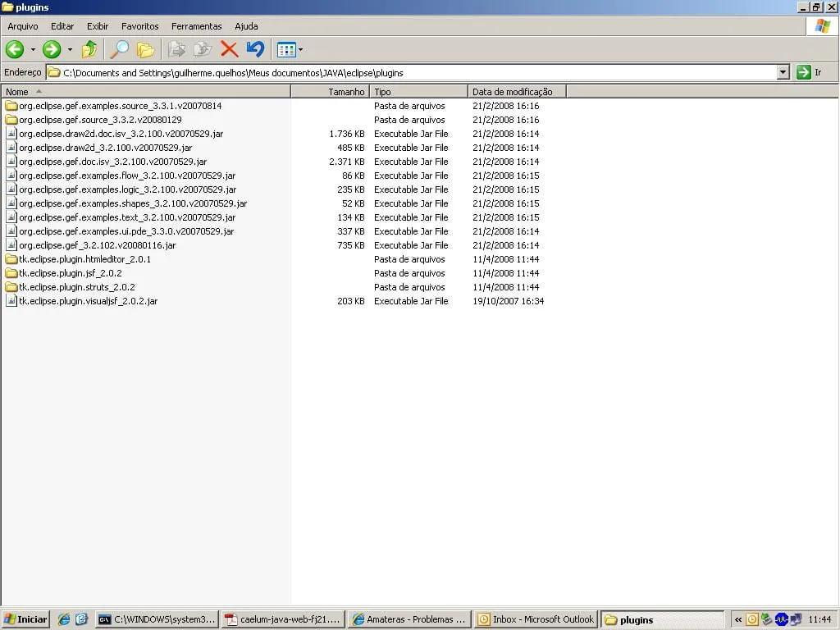Screen dimensions: 840x630
Task: Select tk.eclipse.plugin.visualjsf_2.0.2.jar file icon
Action: click(11, 300)
